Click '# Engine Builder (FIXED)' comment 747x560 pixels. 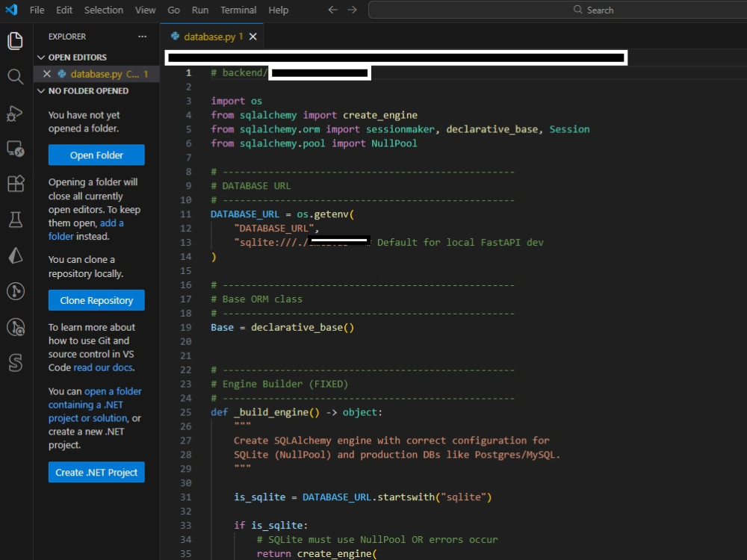coord(279,384)
